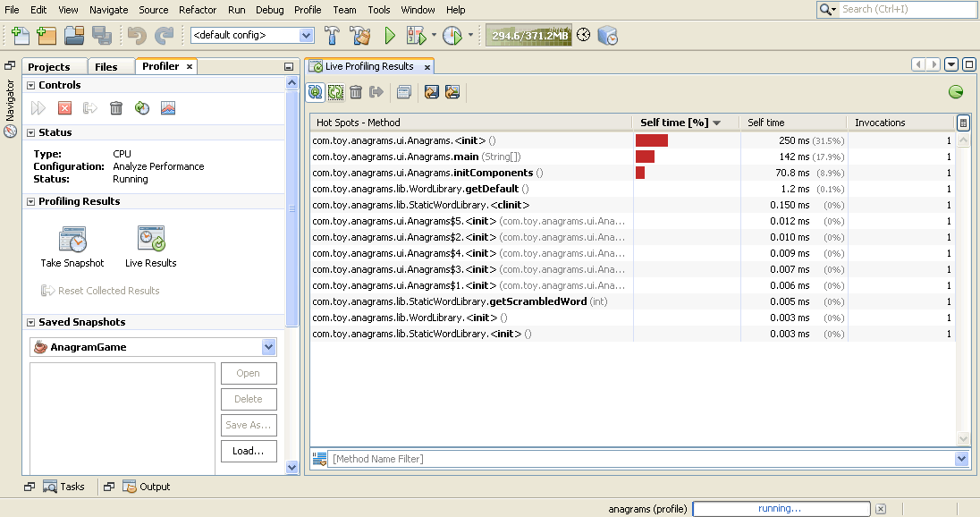Open the column chooser table icon

(963, 123)
